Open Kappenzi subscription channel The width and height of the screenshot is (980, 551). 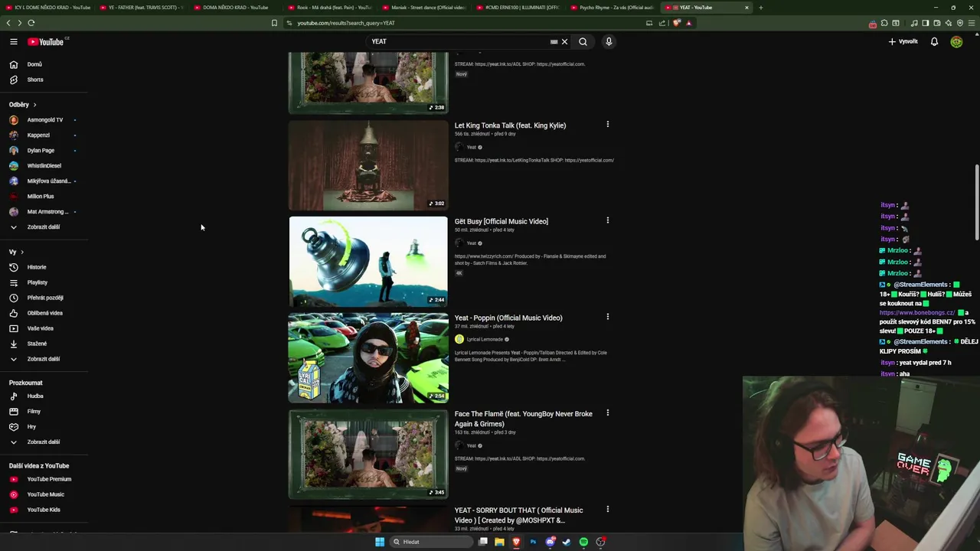pyautogui.click(x=38, y=135)
